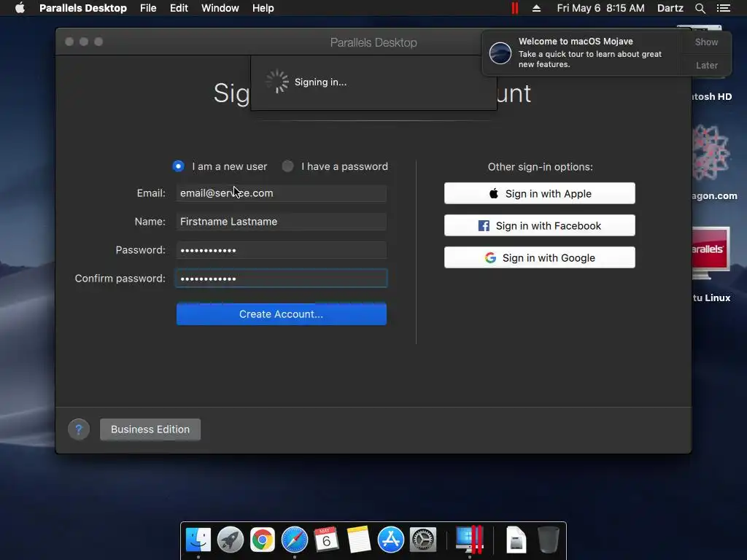Screen dimensions: 747x560
Task: Select 'I am a new user' option
Action: (x=220, y=166)
